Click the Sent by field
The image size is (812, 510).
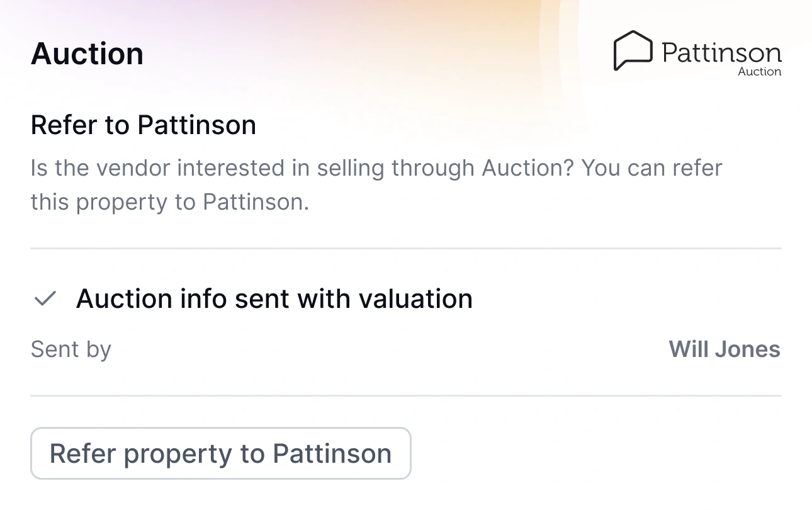(x=70, y=349)
